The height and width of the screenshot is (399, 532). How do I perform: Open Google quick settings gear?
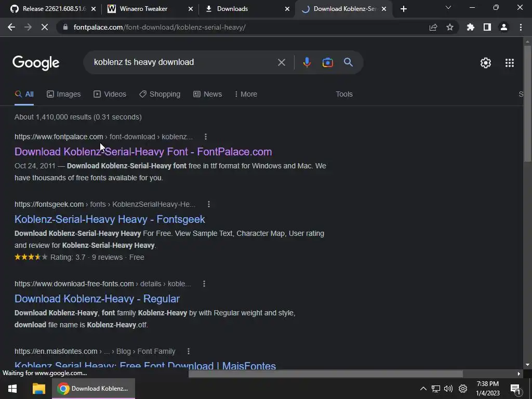486,63
